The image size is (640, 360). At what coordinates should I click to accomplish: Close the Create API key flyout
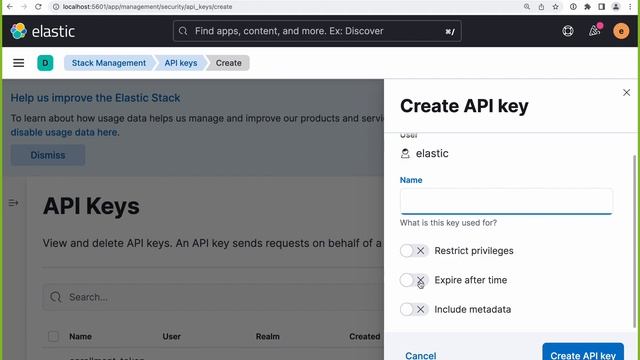click(x=627, y=93)
